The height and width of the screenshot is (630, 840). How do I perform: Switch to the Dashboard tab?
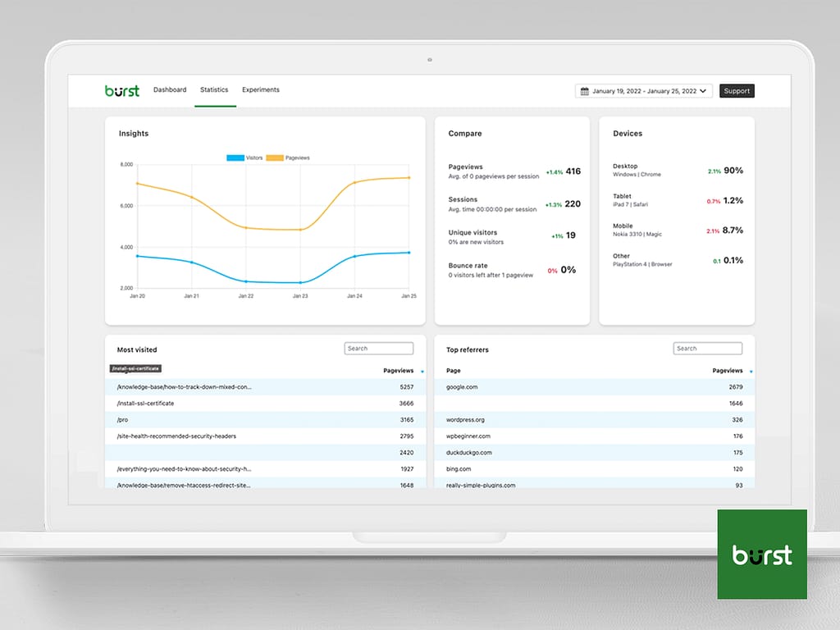pos(170,90)
